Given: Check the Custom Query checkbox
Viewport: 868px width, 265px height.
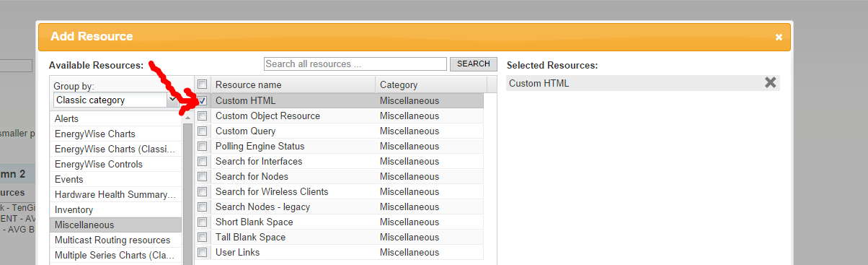Looking at the screenshot, I should pyautogui.click(x=203, y=131).
